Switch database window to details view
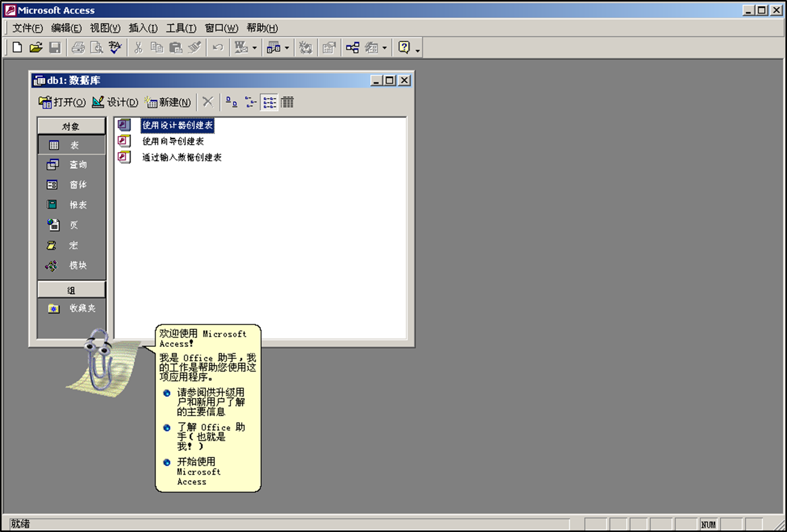Image resolution: width=787 pixels, height=532 pixels. click(x=287, y=102)
